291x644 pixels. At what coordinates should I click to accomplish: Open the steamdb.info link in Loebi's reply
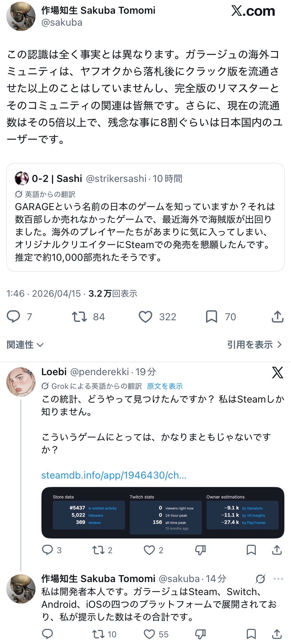pyautogui.click(x=114, y=475)
